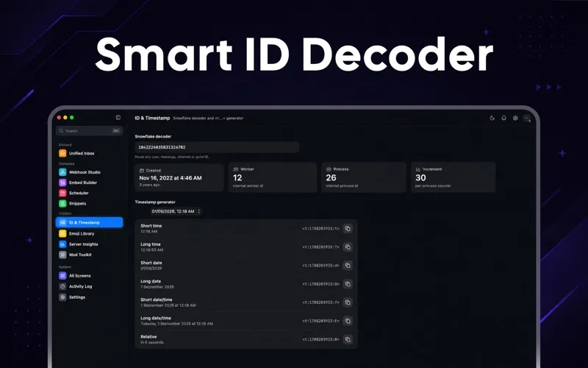The width and height of the screenshot is (588, 368).
Task: Copy the Long date timestamp code
Action: 348,284
